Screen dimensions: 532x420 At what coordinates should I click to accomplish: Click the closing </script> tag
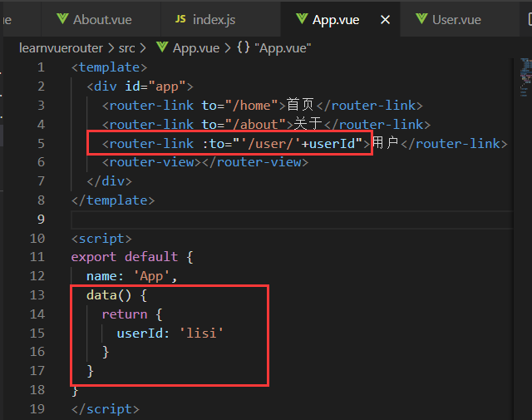[x=106, y=409]
